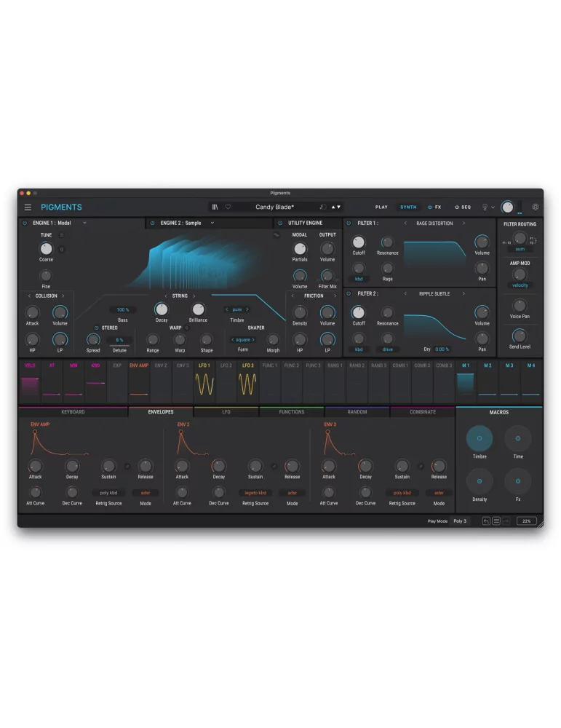The width and height of the screenshot is (561, 728).
Task: Select next Filter 1 type after Rage Distortion
Action: pyautogui.click(x=463, y=223)
